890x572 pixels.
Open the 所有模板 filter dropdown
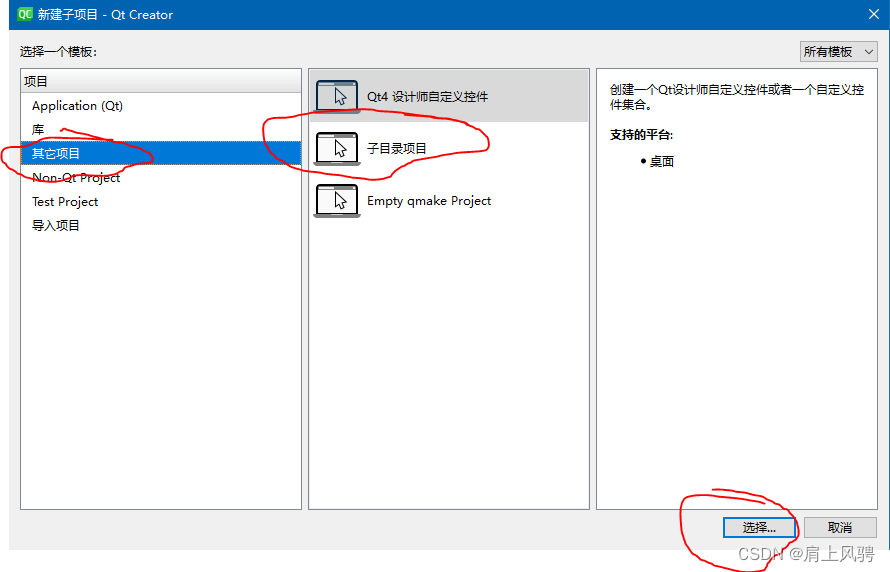(x=838, y=52)
